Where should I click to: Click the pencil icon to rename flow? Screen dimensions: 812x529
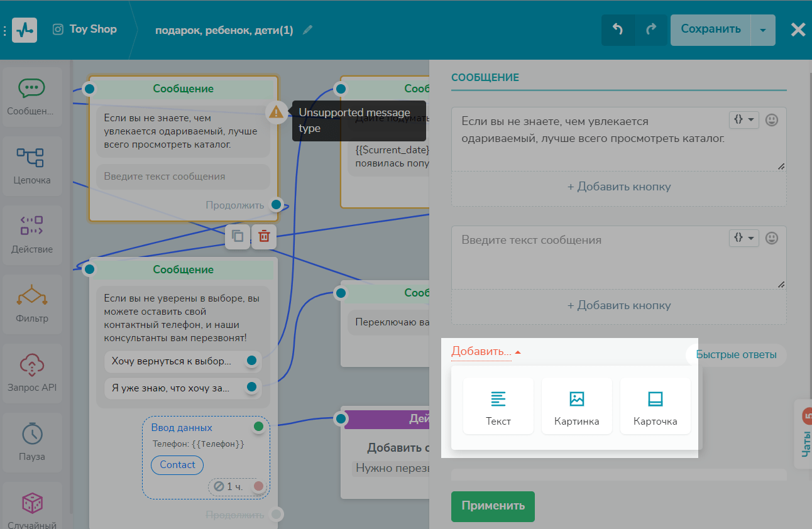[x=307, y=30]
